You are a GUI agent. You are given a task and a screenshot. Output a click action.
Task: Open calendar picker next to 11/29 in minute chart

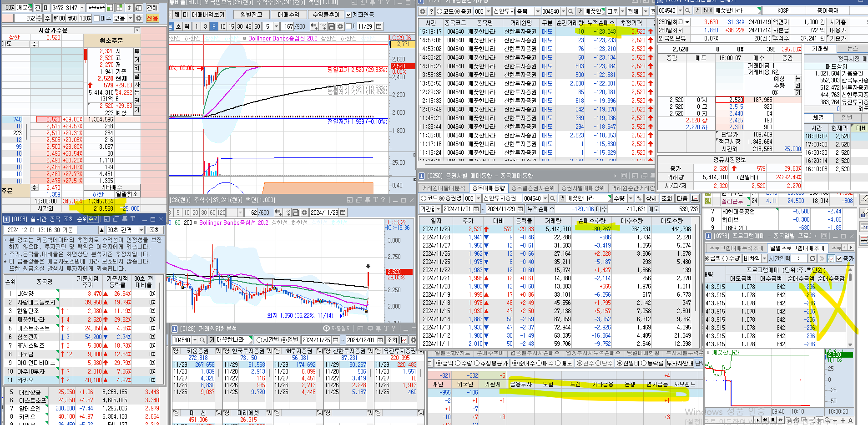pos(379,27)
